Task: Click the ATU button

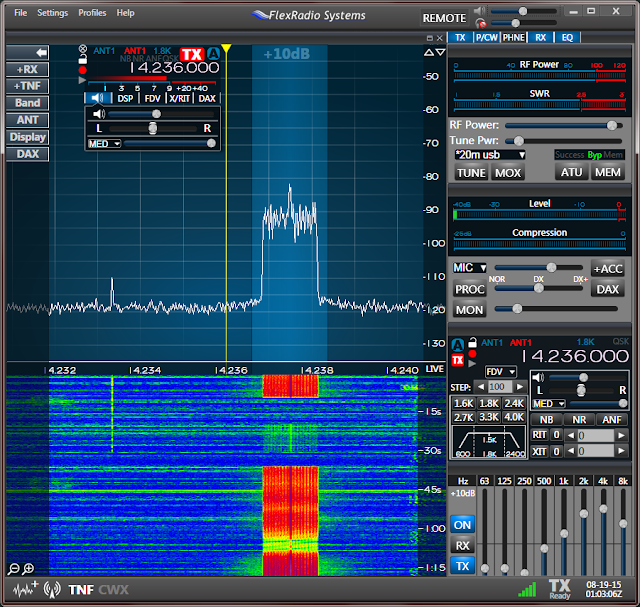Action: pos(571,172)
